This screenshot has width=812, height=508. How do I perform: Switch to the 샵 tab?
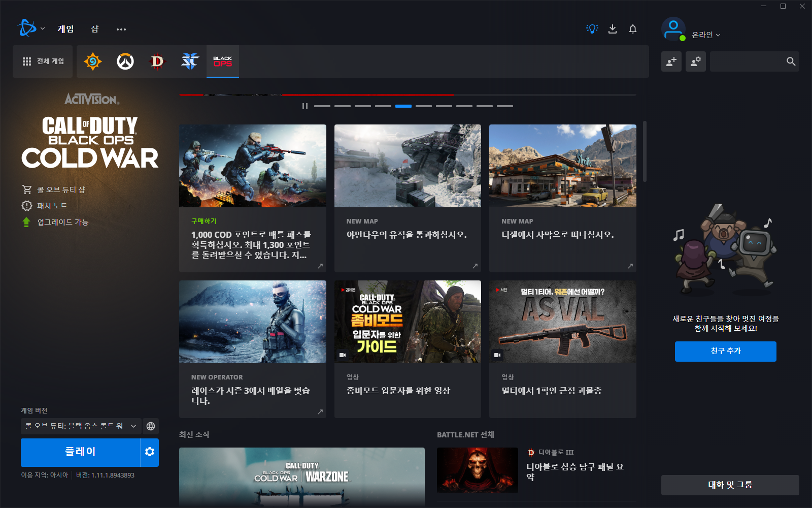[94, 29]
